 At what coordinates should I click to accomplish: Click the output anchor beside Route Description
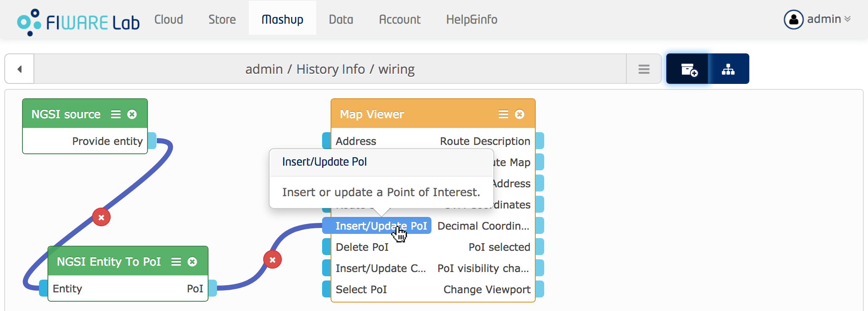point(540,141)
